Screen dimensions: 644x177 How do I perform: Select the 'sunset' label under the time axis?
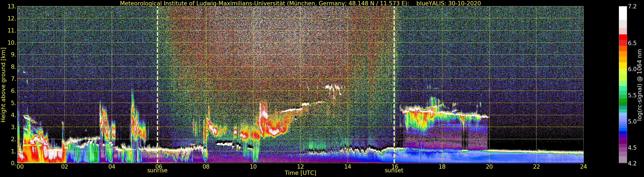(394, 171)
